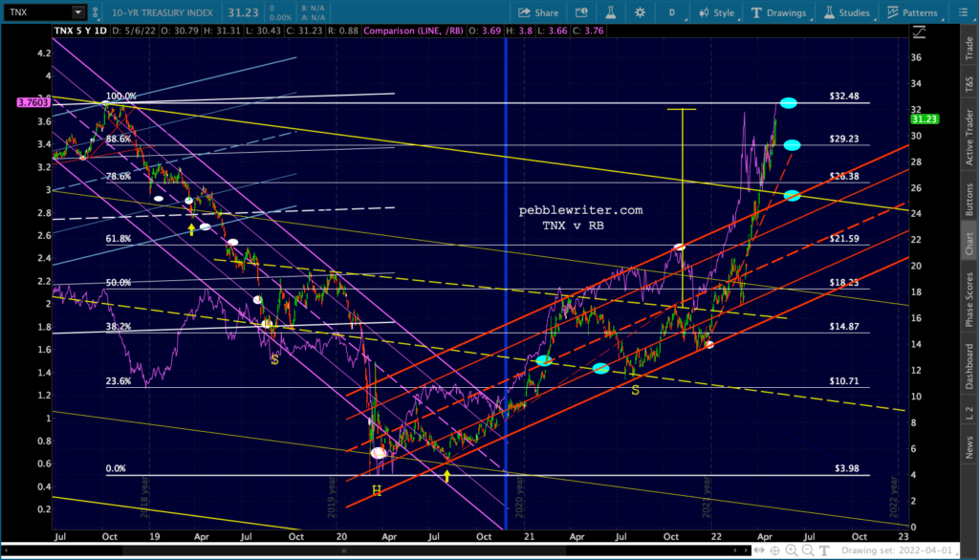The image size is (979, 560).
Task: Open the chart alerts flag icon
Action: 581,12
